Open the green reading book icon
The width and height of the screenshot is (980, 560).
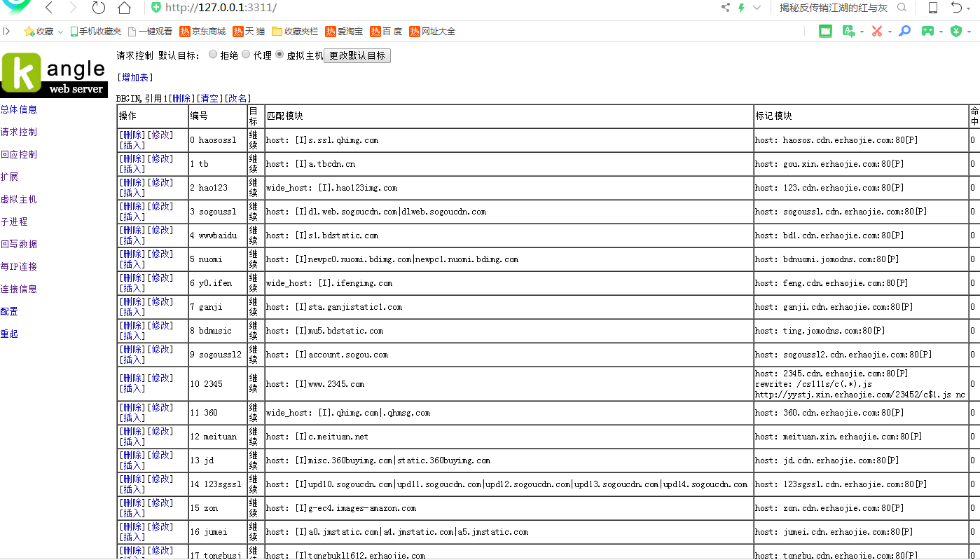[x=826, y=31]
